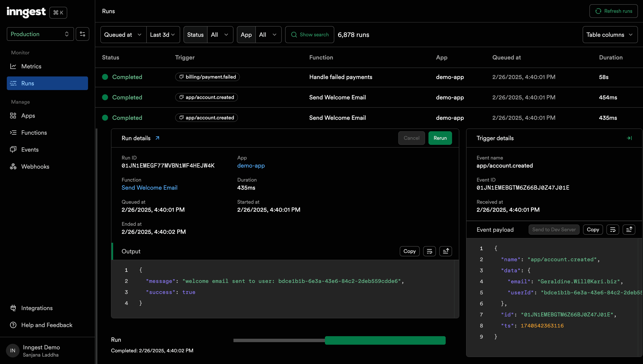
Task: Open the Table columns dropdown
Action: pos(610,35)
